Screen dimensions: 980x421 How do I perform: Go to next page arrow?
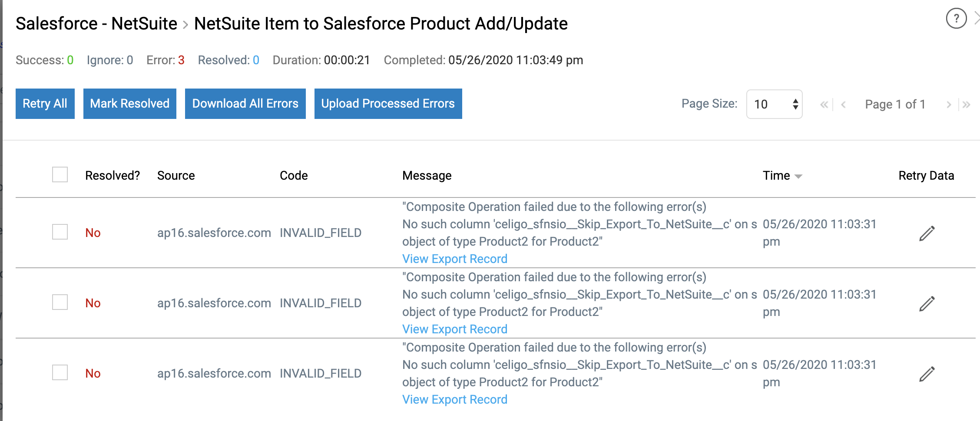[949, 105]
